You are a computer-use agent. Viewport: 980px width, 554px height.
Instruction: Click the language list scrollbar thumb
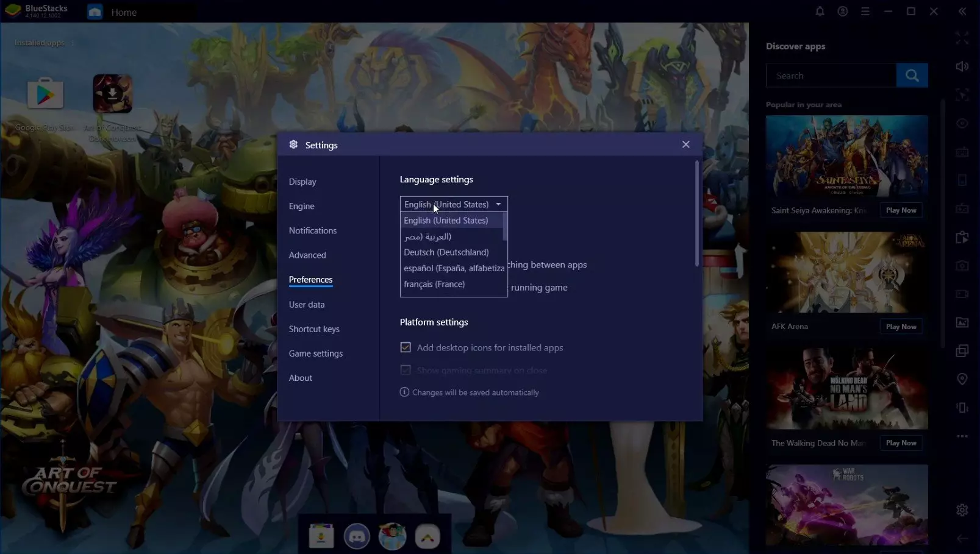click(x=505, y=227)
